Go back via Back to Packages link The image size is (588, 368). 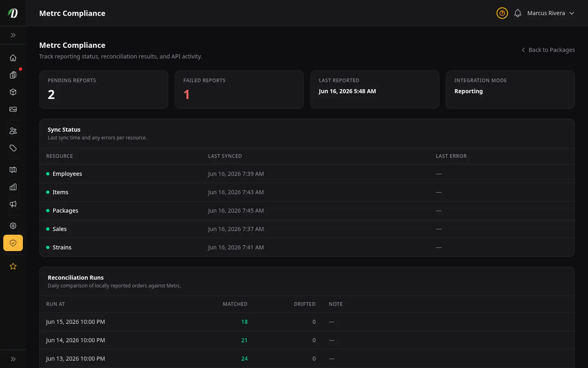548,50
